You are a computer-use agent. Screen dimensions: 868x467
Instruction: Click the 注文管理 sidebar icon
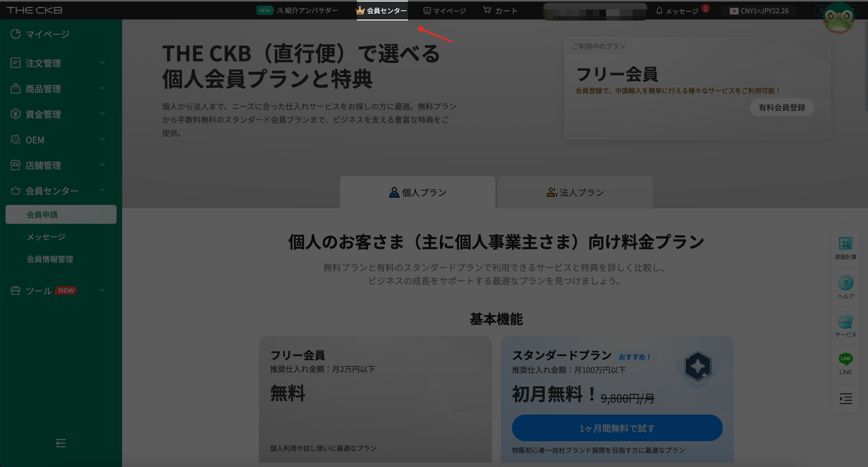[16, 63]
